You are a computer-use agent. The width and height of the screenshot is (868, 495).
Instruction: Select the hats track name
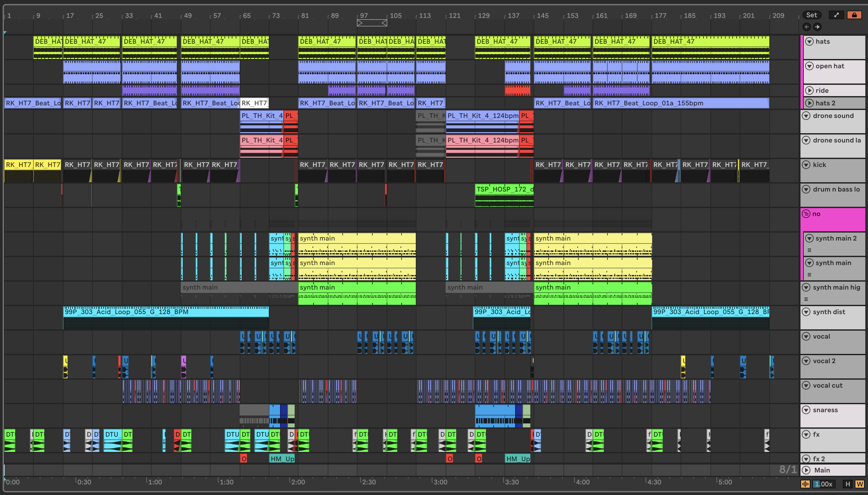coord(823,41)
